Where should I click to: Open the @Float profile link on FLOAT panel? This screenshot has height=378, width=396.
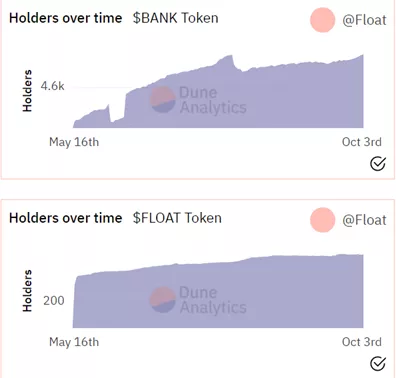(x=364, y=220)
